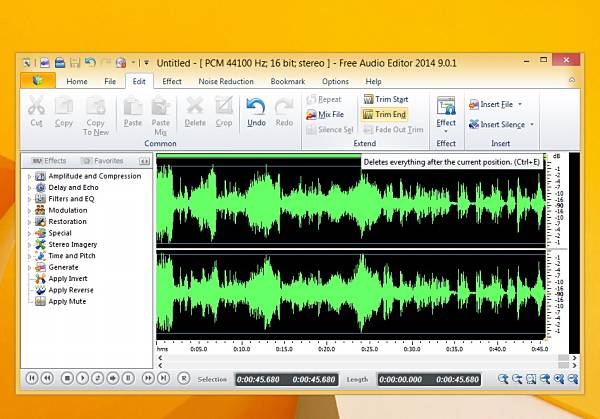
Task: Open the Help ribbon tab
Action: 373,82
